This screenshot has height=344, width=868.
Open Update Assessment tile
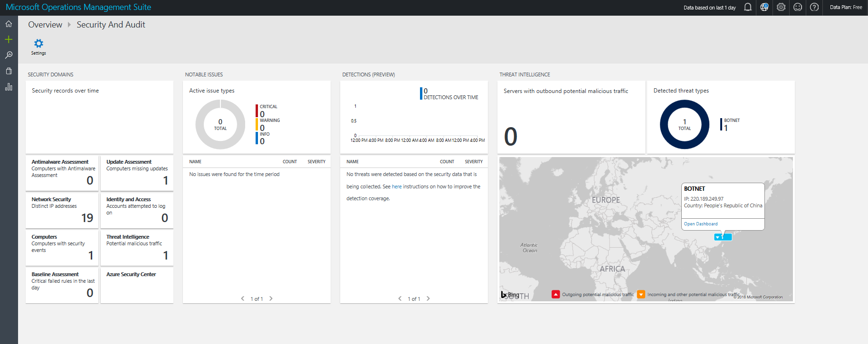137,173
